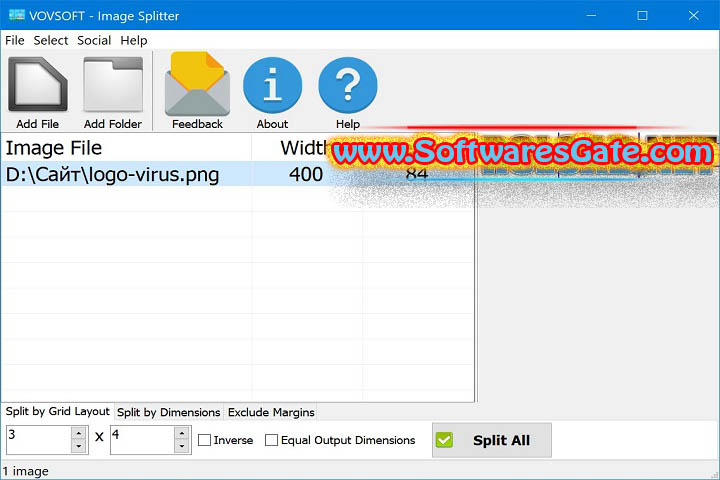The width and height of the screenshot is (720, 480).
Task: Click the width value 400
Action: pos(306,175)
